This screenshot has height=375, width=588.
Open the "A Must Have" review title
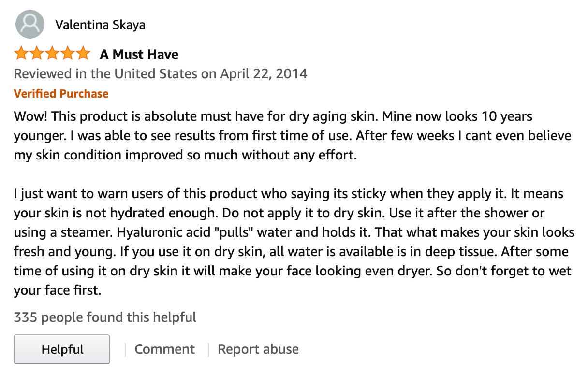[139, 54]
